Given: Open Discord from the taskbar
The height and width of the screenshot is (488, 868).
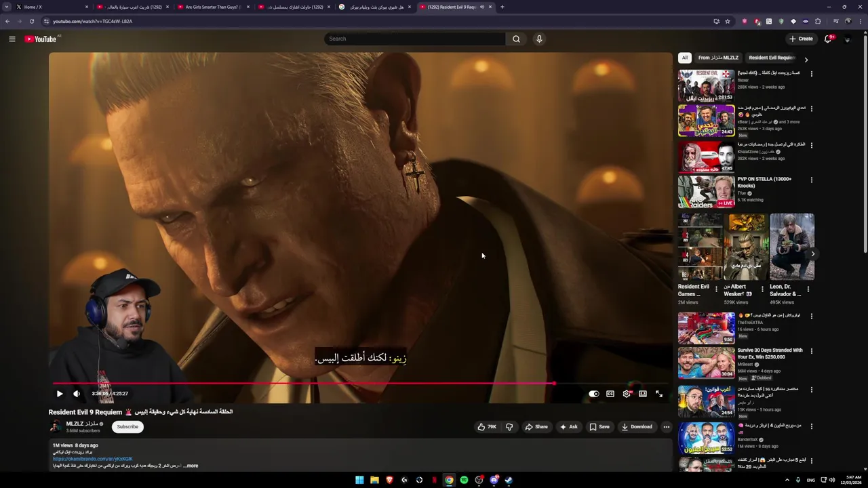Looking at the screenshot, I should coord(494,480).
